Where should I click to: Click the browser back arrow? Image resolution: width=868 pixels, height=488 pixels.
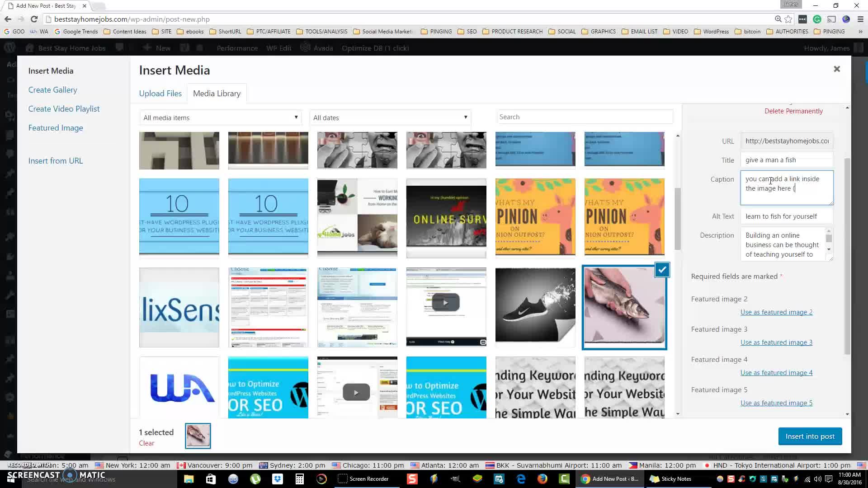tap(8, 19)
